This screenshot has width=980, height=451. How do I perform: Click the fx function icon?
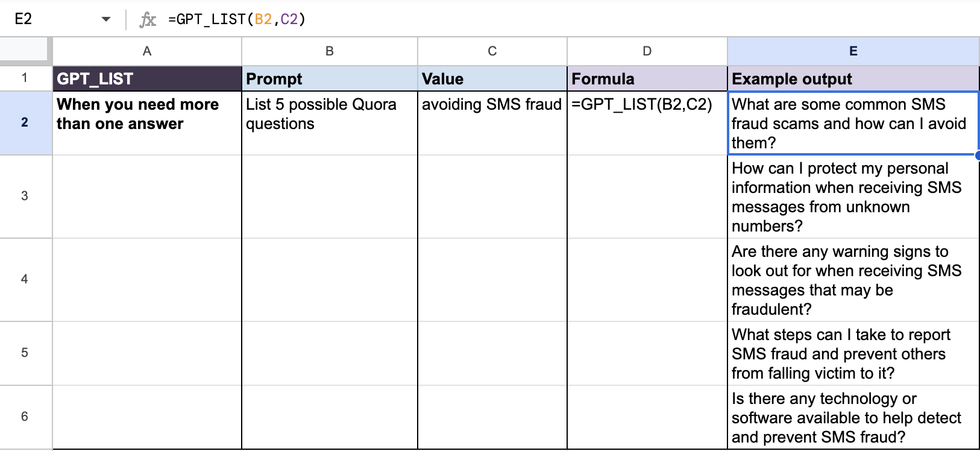[x=148, y=19]
